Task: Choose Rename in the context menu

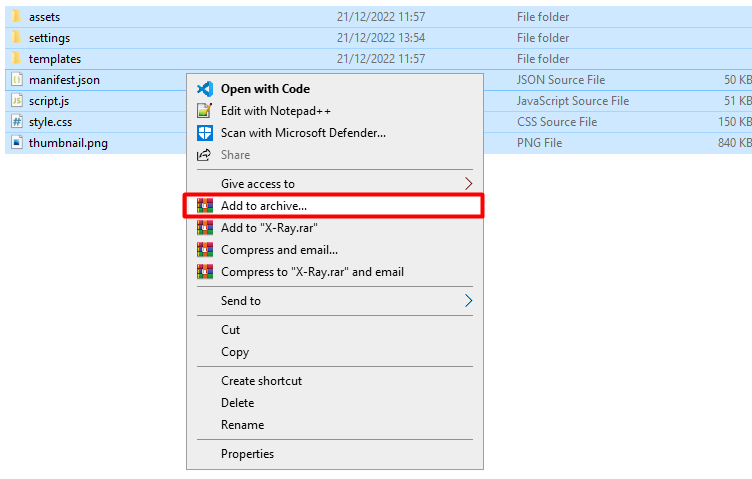Action: 243,425
